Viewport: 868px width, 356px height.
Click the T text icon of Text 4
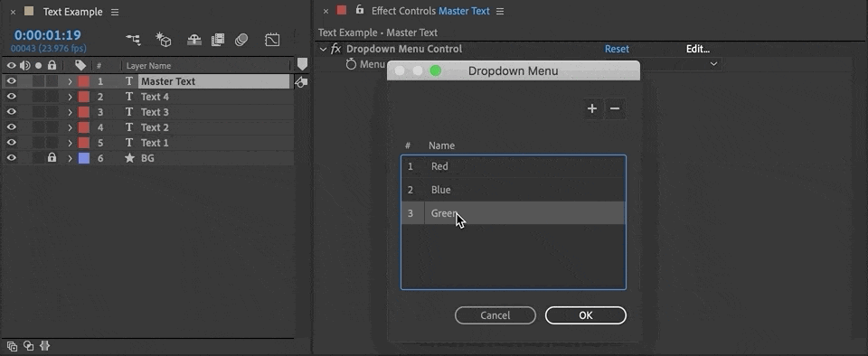coord(129,97)
